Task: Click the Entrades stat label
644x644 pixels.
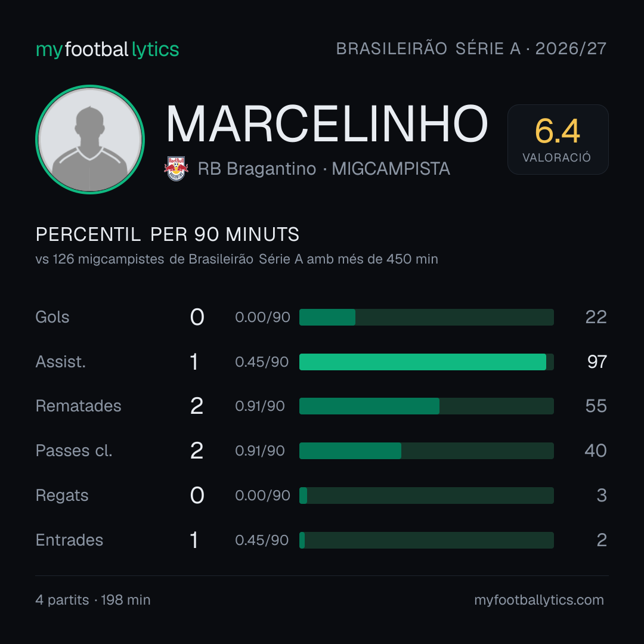Action: (x=69, y=540)
